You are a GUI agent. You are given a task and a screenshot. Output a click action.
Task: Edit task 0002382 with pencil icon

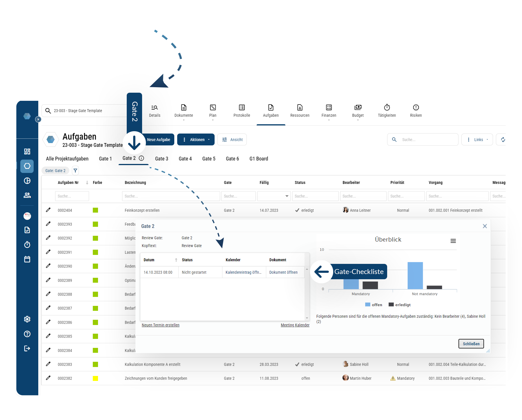48,378
